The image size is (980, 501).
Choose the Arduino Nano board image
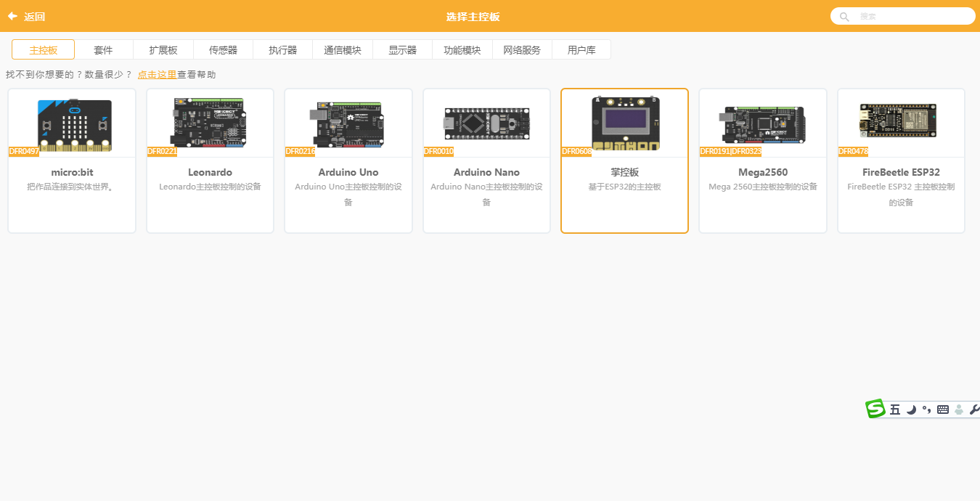pyautogui.click(x=486, y=123)
